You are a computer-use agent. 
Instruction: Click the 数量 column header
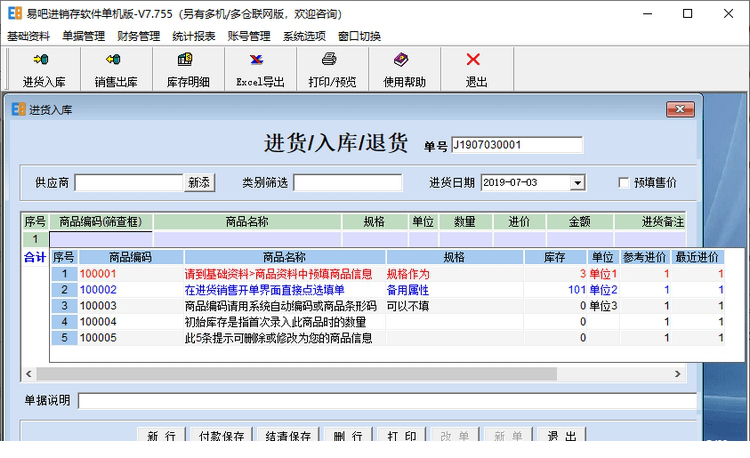pyautogui.click(x=465, y=222)
